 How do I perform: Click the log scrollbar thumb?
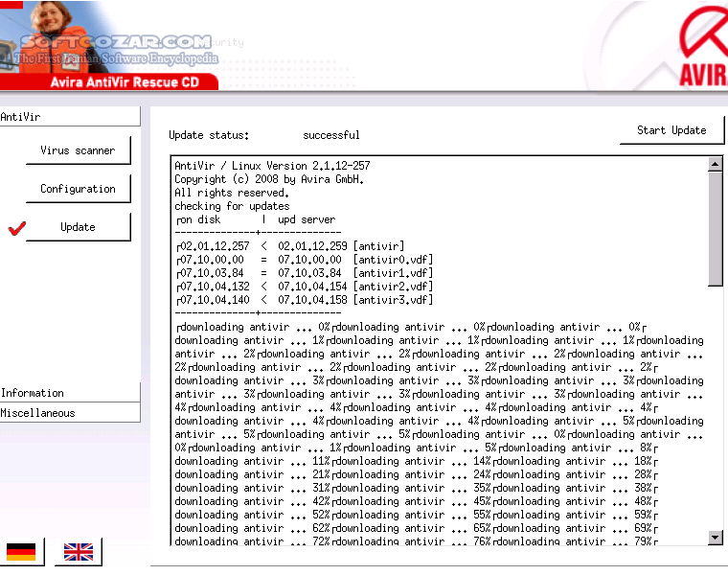[715, 229]
